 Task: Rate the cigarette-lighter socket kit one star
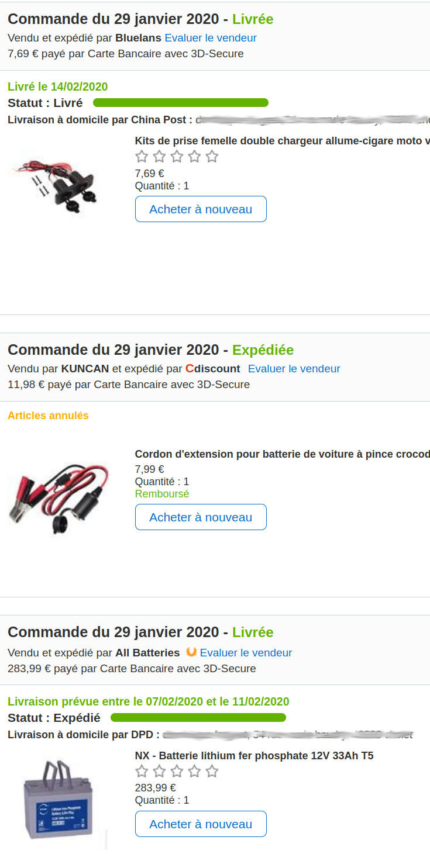pyautogui.click(x=142, y=157)
